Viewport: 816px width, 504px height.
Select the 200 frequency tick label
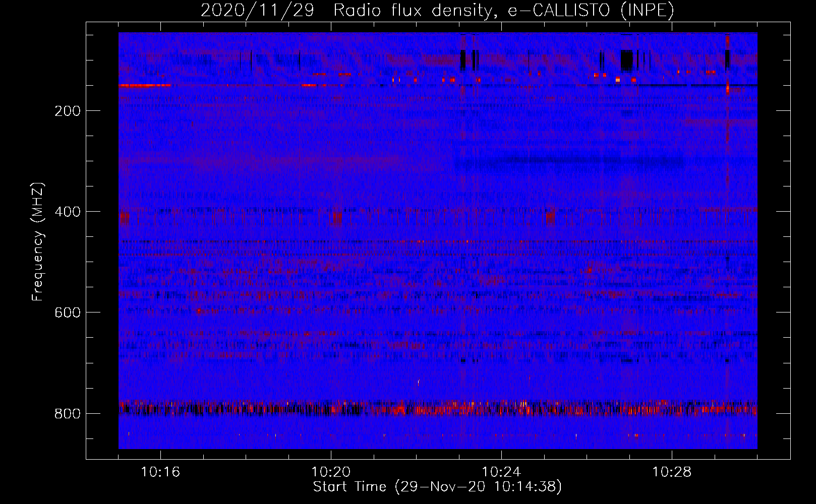68,111
